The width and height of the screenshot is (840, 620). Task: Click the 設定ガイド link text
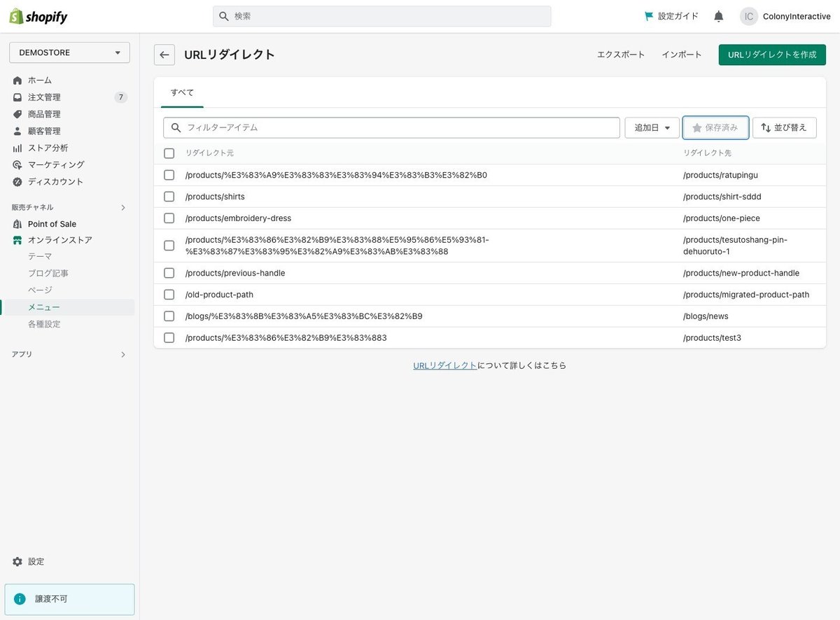pyautogui.click(x=678, y=16)
